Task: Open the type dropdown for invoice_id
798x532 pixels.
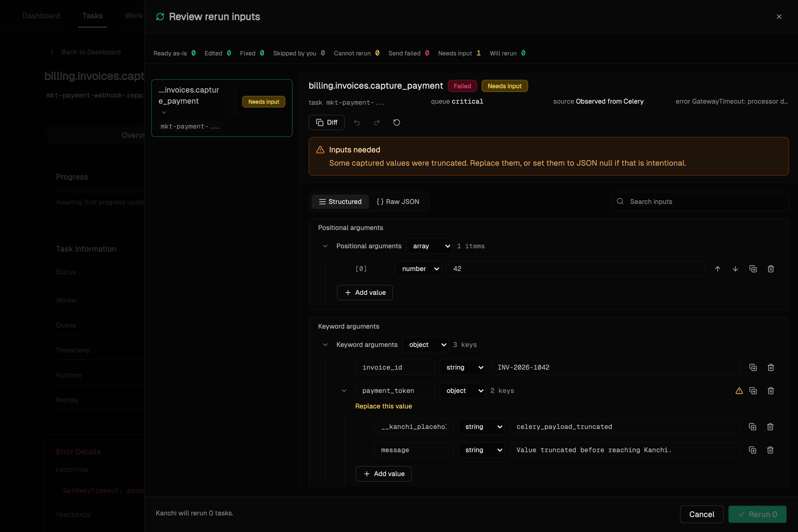Action: (x=463, y=367)
